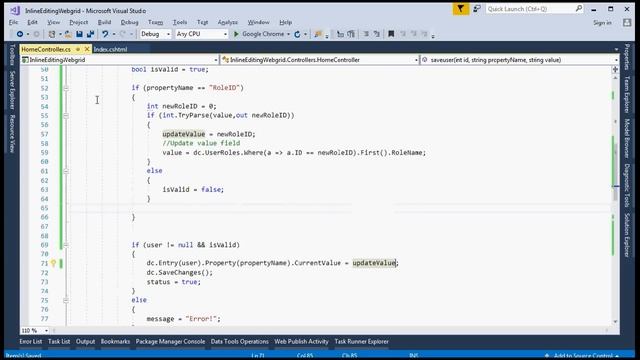The image size is (640, 360).
Task: Open the Debug menu
Action: [129, 22]
